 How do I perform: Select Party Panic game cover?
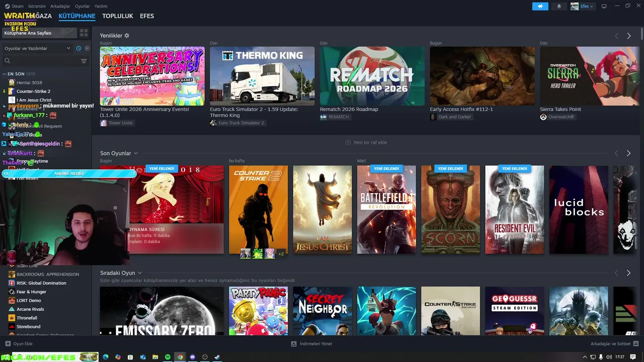point(259,311)
